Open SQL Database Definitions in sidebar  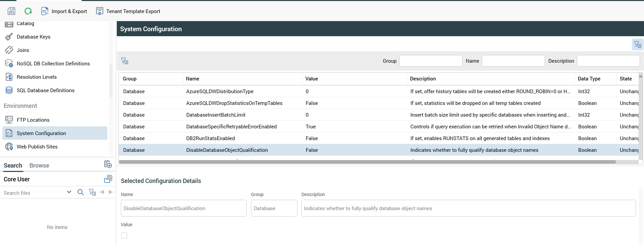45,90
